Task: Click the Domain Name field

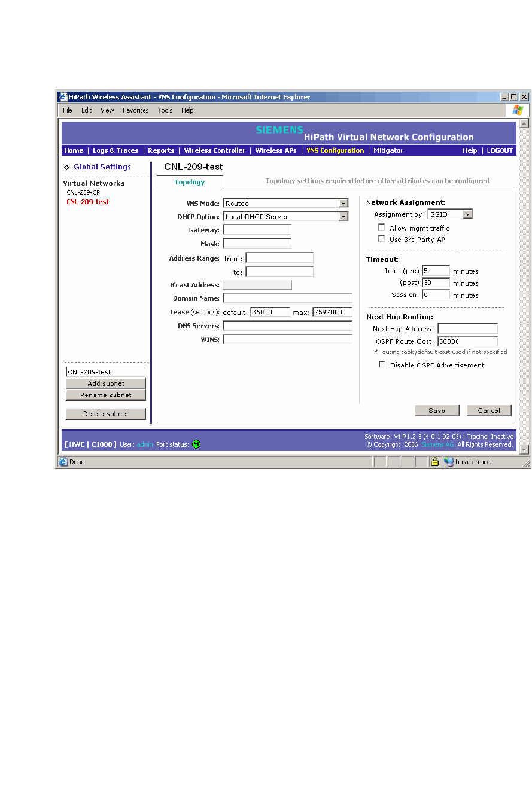Action: coord(287,298)
